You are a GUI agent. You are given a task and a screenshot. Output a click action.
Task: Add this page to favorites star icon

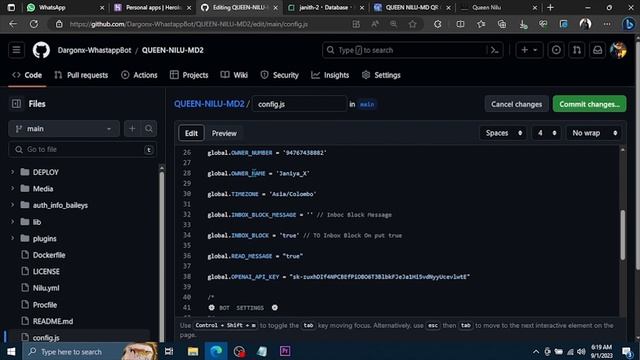point(413,24)
